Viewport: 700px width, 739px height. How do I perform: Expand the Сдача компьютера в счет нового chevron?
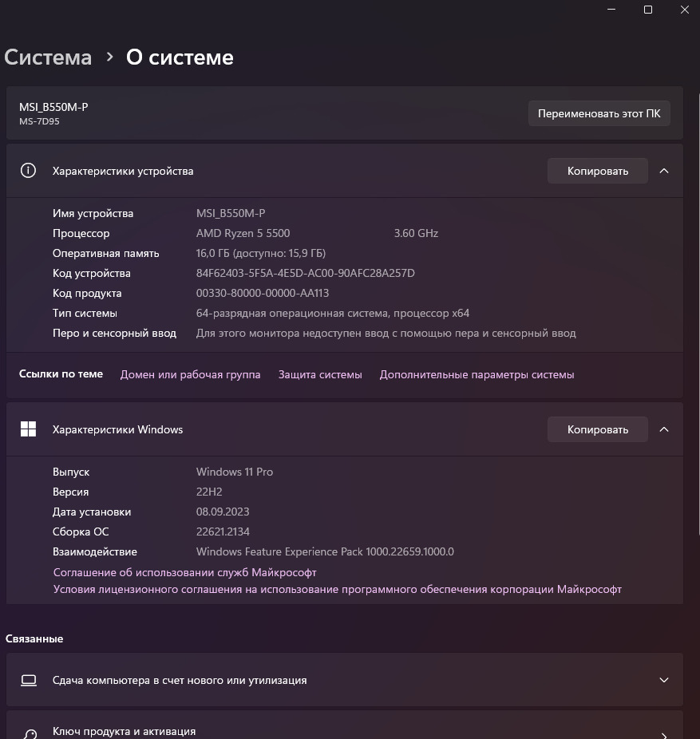point(664,680)
